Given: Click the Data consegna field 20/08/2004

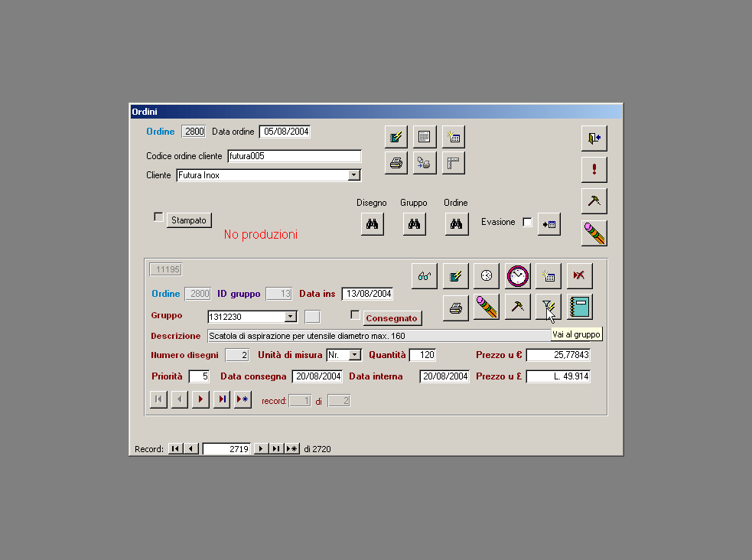Looking at the screenshot, I should point(317,376).
